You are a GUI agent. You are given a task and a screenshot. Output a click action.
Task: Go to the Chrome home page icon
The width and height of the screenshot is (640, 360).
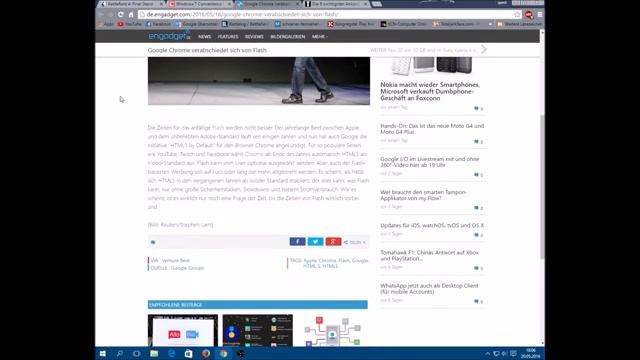(131, 14)
